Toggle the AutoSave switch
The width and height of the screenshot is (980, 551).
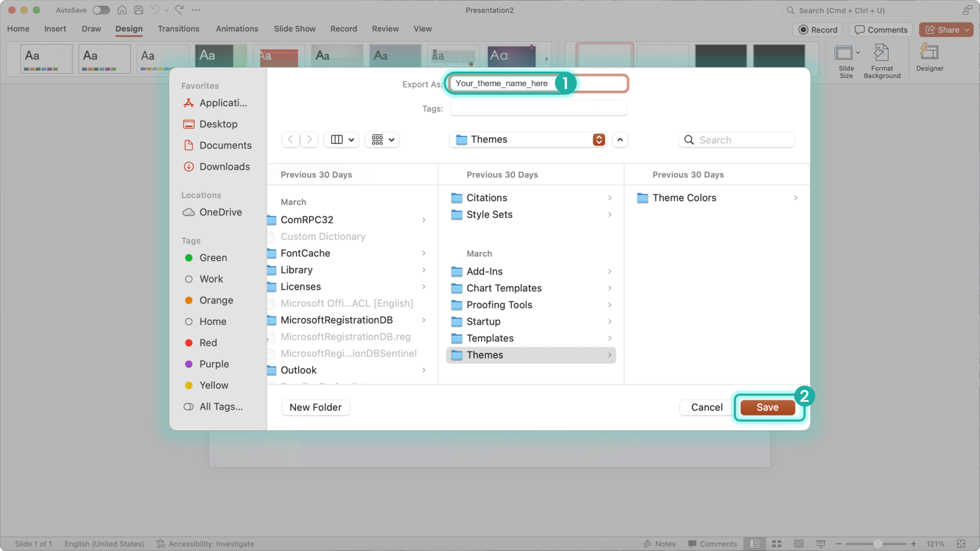tap(101, 10)
